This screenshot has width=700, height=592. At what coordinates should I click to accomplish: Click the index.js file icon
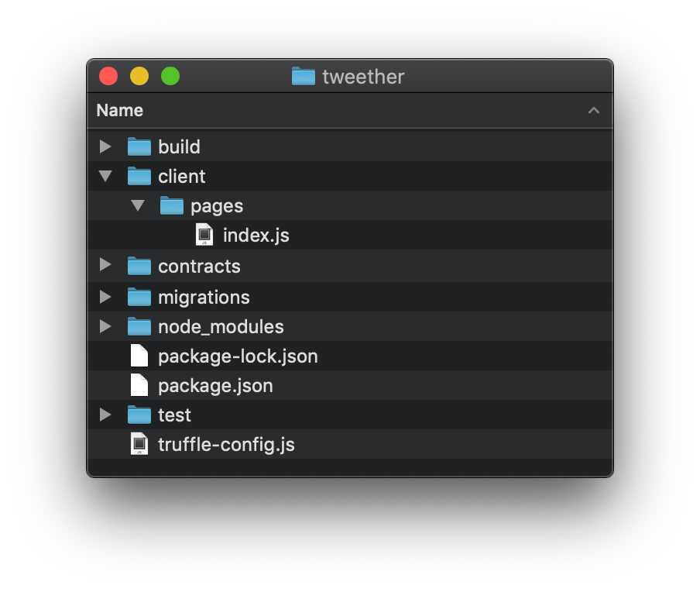point(204,235)
